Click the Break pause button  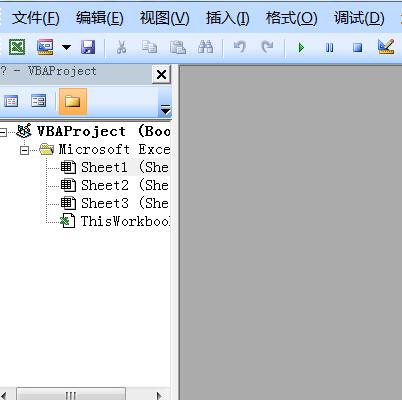point(329,48)
